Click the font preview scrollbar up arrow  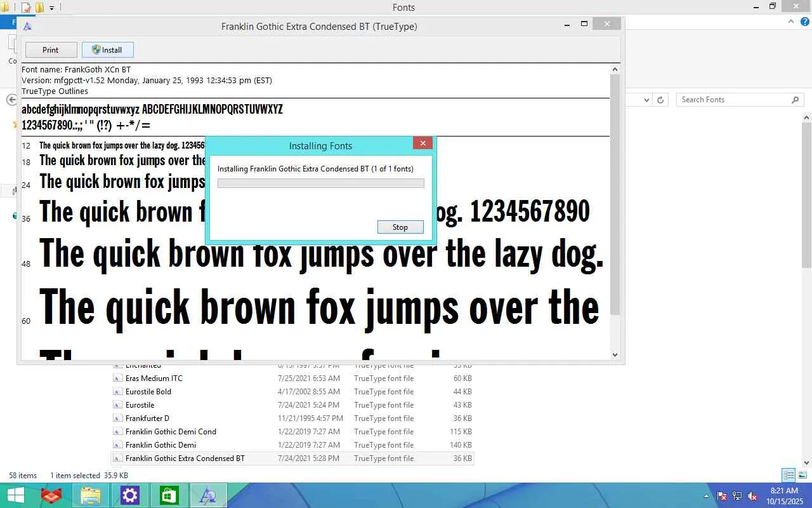(615, 69)
